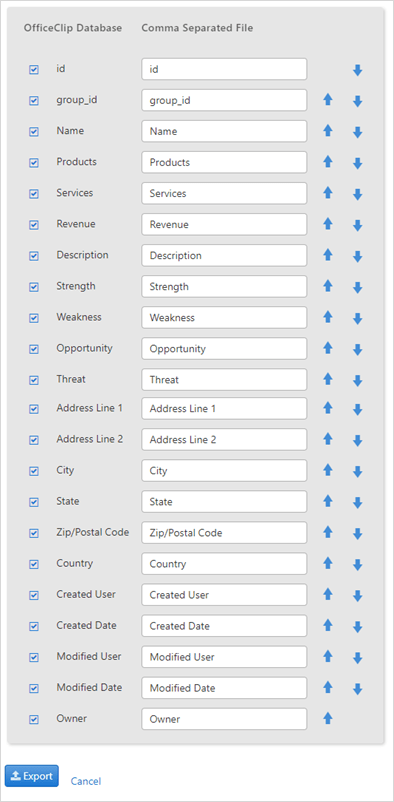The width and height of the screenshot is (394, 802).
Task: Uncheck the Modified User checkbox
Action: [34, 657]
